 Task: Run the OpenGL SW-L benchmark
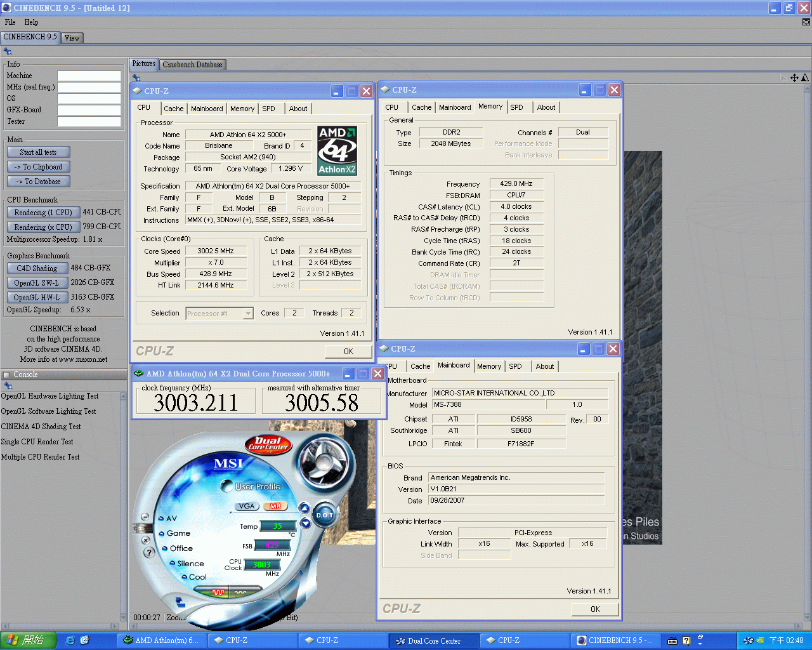tap(37, 283)
